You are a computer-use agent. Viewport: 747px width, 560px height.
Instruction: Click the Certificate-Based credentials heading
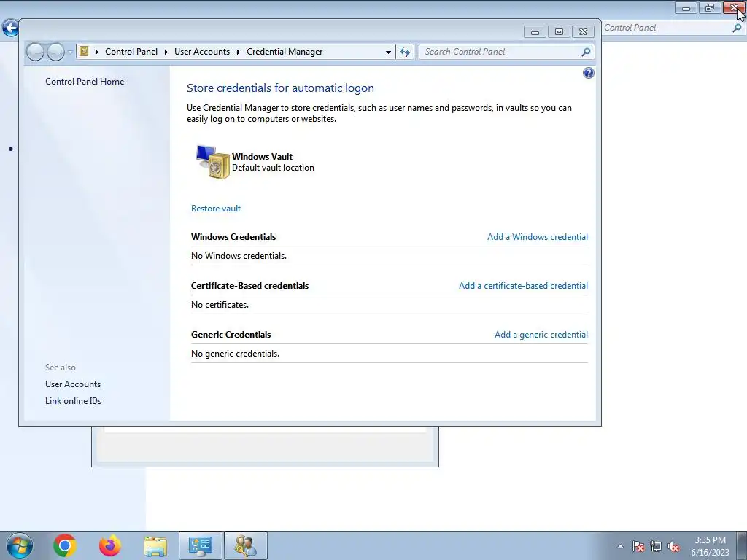coord(249,286)
